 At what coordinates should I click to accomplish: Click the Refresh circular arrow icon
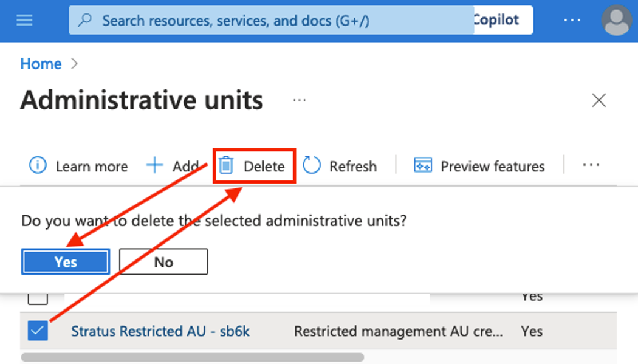[x=312, y=165]
